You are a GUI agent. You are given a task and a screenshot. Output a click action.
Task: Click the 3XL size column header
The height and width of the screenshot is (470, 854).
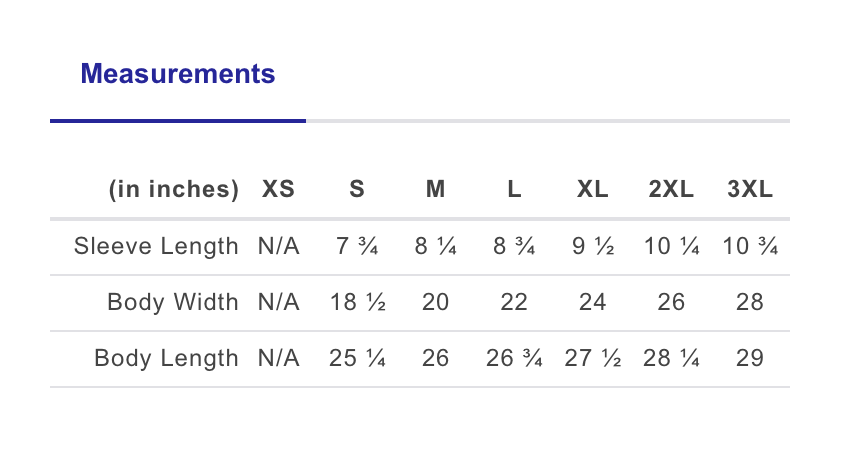click(750, 190)
